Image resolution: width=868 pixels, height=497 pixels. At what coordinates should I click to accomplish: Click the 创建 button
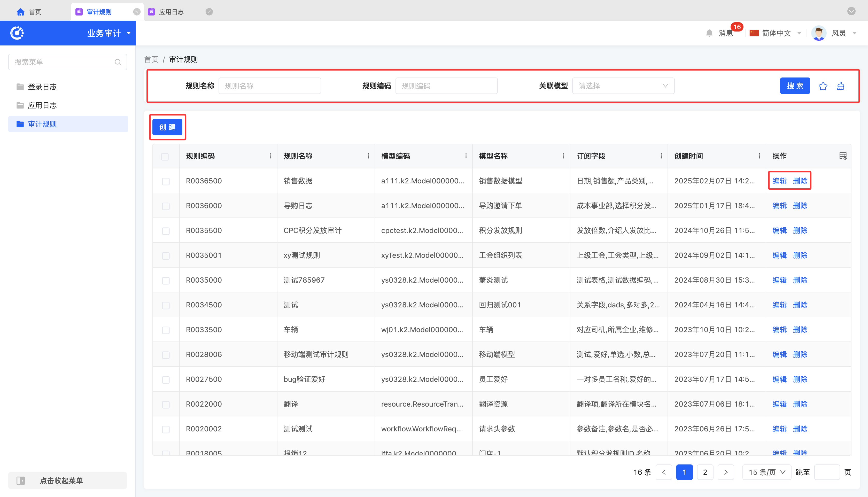(x=167, y=127)
